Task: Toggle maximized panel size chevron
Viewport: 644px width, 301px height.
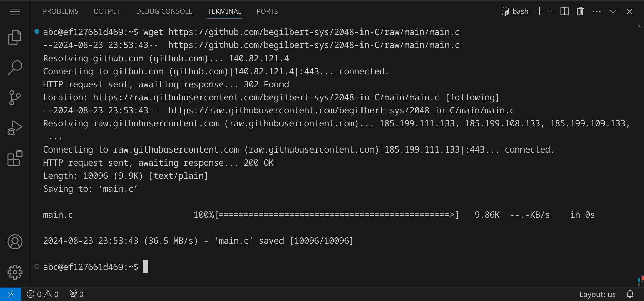Action: [x=613, y=11]
